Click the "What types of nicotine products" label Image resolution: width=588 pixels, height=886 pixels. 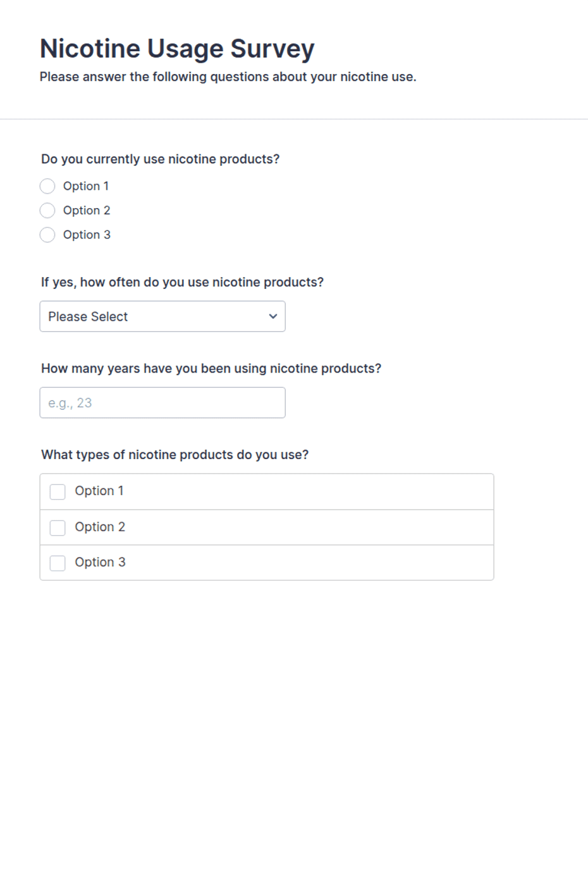click(175, 455)
